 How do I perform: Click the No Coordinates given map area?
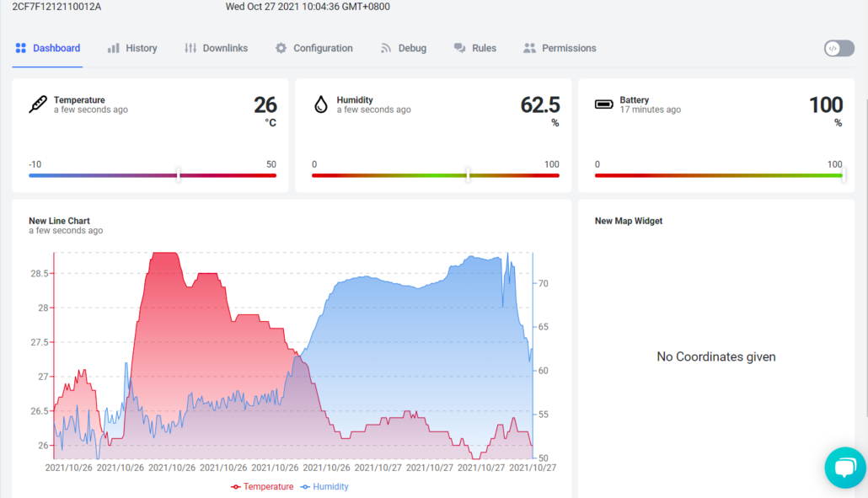(715, 357)
